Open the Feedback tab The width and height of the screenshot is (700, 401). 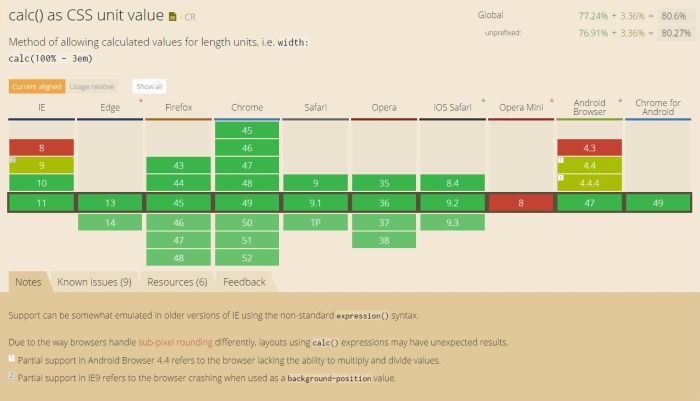pos(244,282)
